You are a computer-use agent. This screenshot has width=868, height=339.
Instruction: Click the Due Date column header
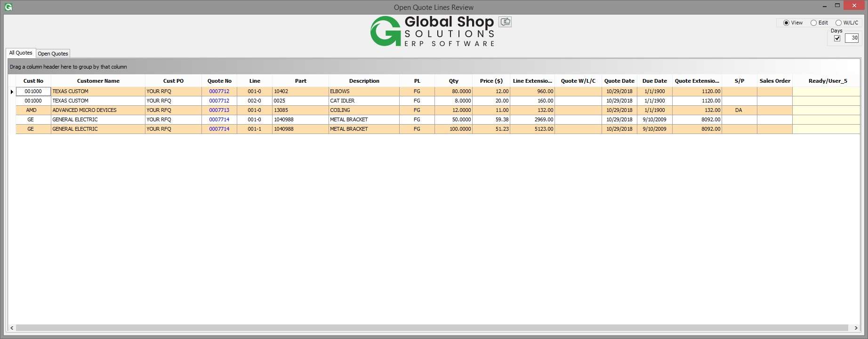coord(655,81)
